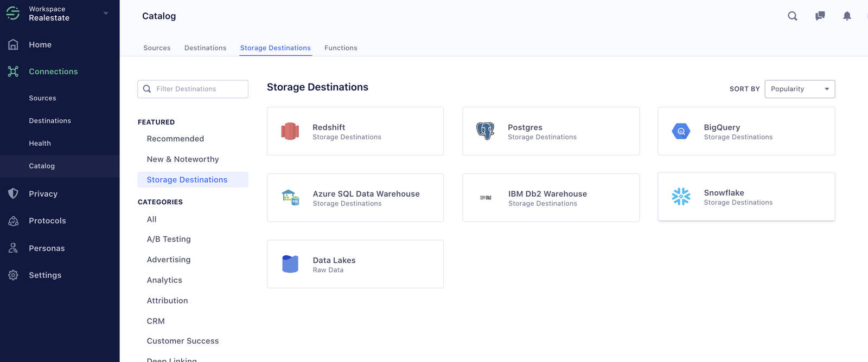
Task: Click the Redshift logo icon
Action: [290, 131]
